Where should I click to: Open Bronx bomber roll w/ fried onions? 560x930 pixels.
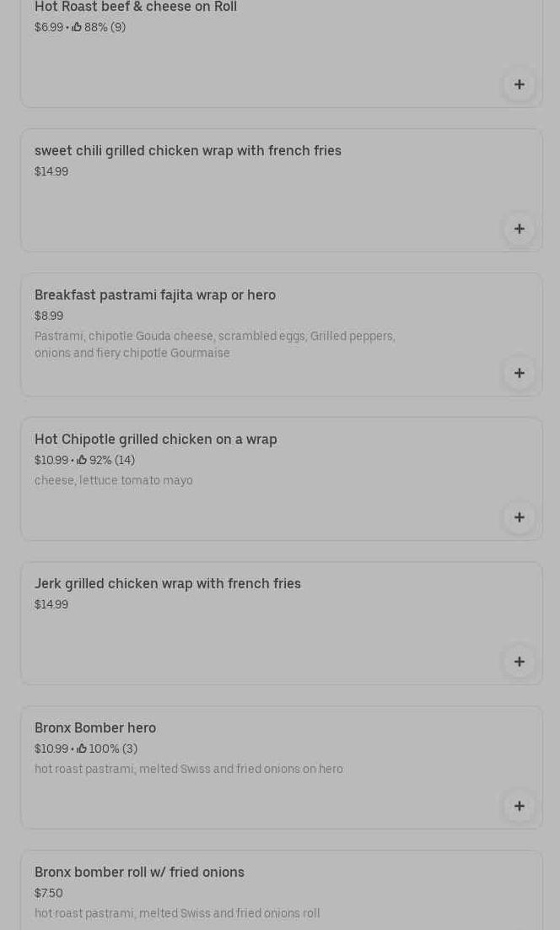[139, 872]
